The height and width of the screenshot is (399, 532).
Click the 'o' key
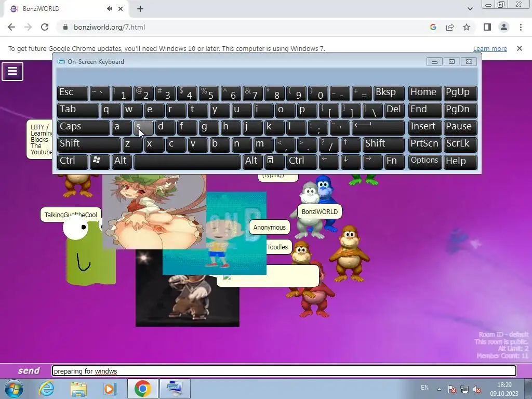(x=285, y=110)
